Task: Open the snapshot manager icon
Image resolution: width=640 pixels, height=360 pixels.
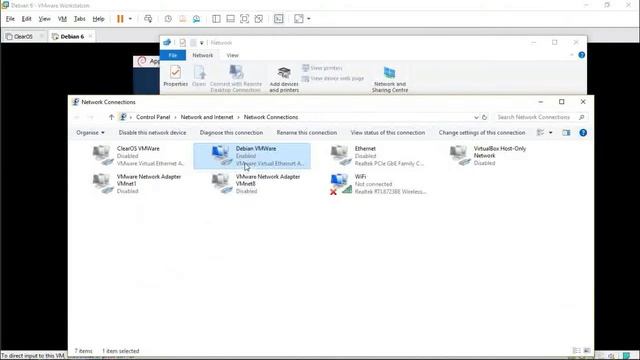Action: point(196,19)
